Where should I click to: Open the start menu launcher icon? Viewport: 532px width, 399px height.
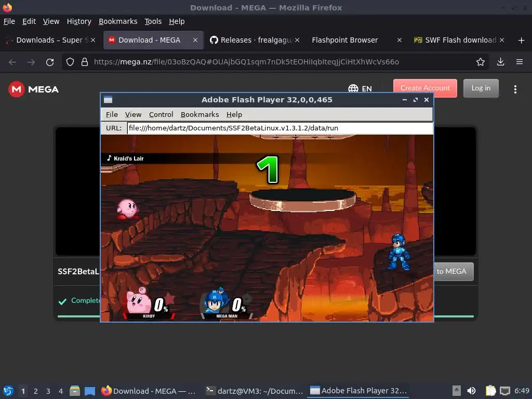coord(8,391)
